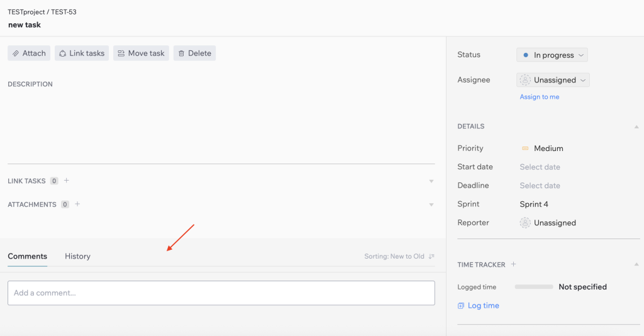Collapse the Details section
This screenshot has height=336, width=644.
636,126
